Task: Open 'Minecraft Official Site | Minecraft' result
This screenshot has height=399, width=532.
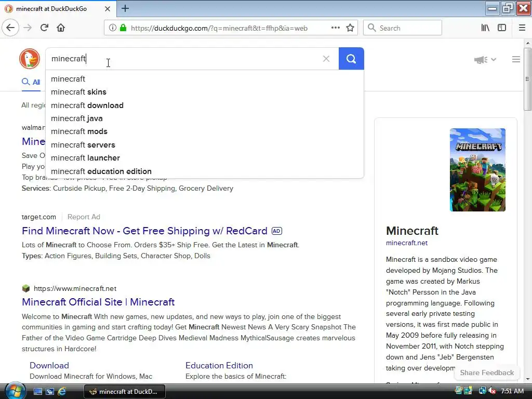Action: [x=98, y=302]
